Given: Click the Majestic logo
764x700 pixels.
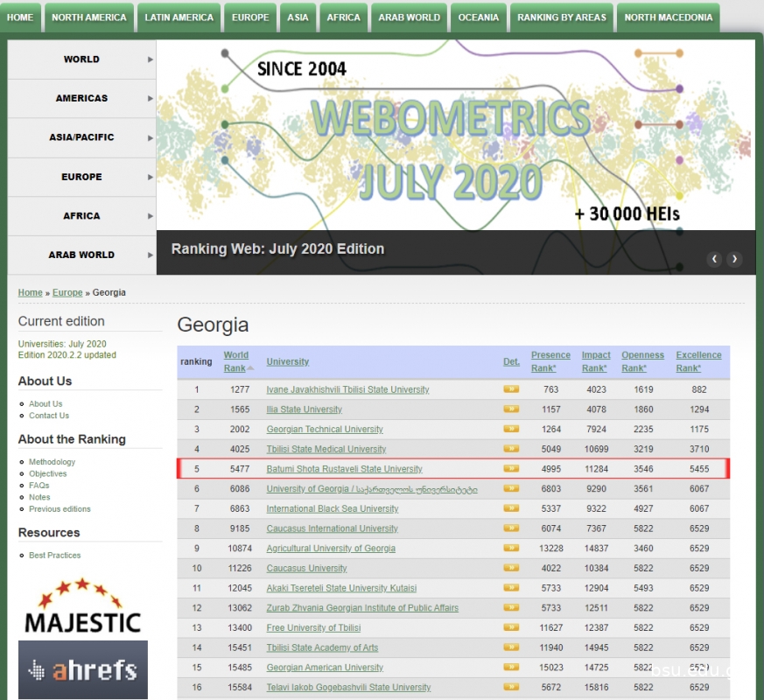Looking at the screenshot, I should coord(82,605).
